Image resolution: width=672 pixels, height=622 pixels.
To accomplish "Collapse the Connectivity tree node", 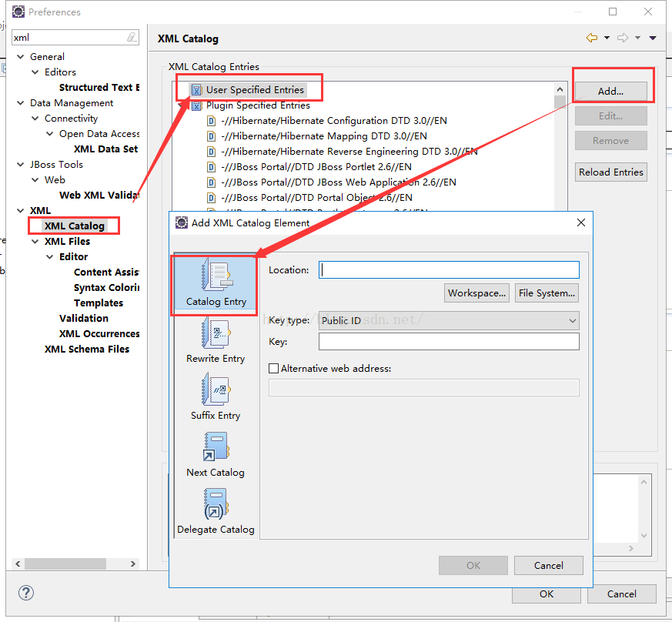I will pos(35,119).
